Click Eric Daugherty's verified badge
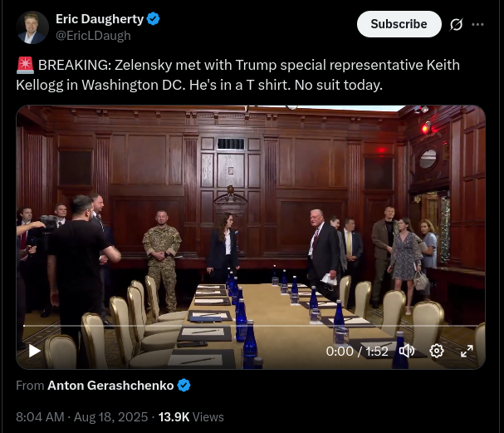 (x=153, y=19)
